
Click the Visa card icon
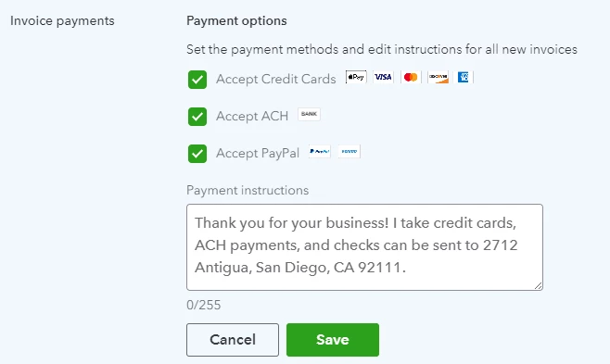pos(383,77)
